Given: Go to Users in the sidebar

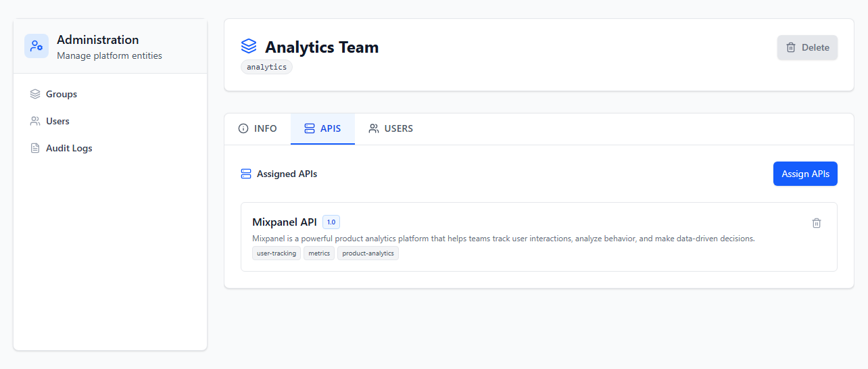Looking at the screenshot, I should click(x=57, y=121).
